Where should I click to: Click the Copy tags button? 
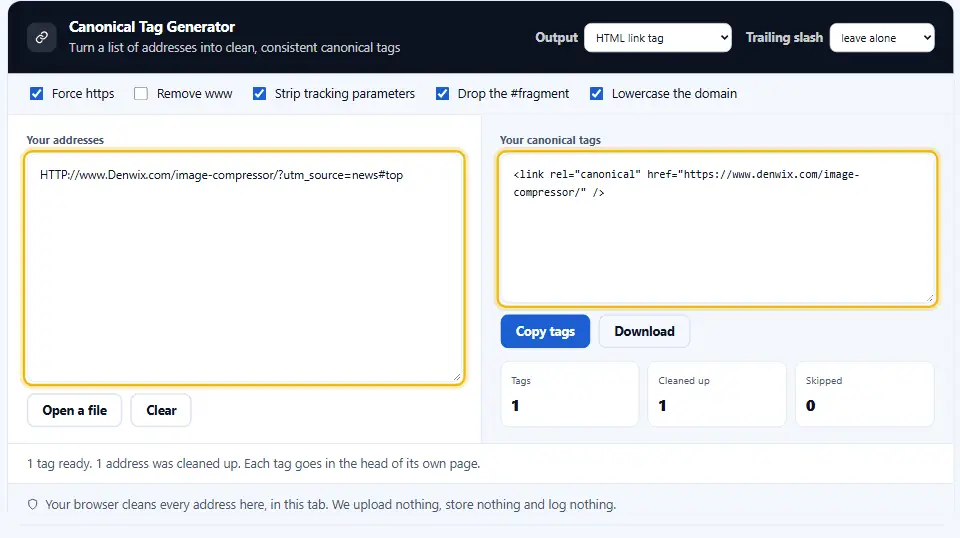(x=545, y=331)
